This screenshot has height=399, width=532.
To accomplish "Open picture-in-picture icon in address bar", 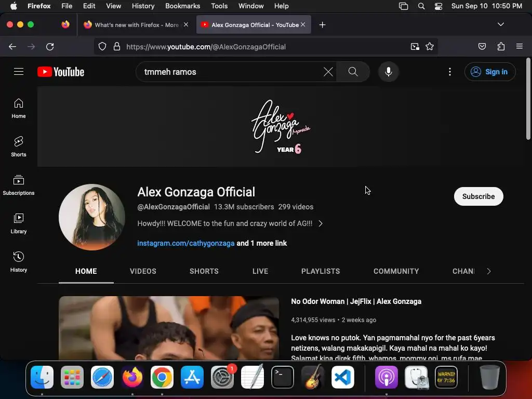I will coord(415,46).
